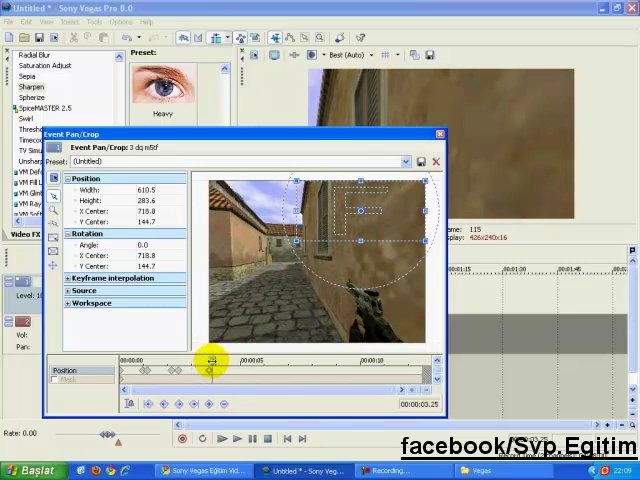Click Show Properties icon in Pan/Crop sidebar
640x480 pixels.
coord(53,178)
